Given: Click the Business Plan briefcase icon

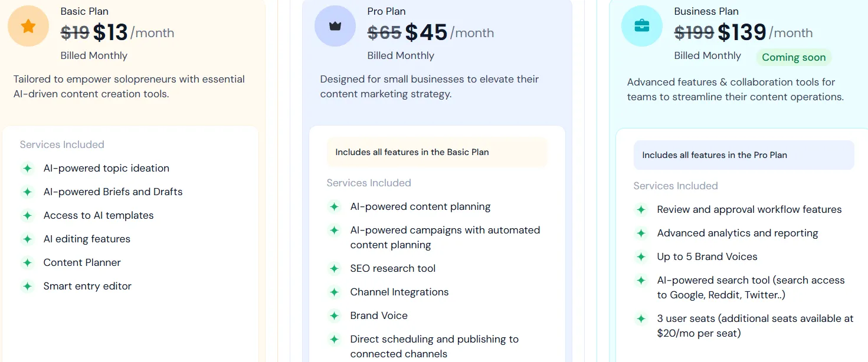Looking at the screenshot, I should pos(642,26).
